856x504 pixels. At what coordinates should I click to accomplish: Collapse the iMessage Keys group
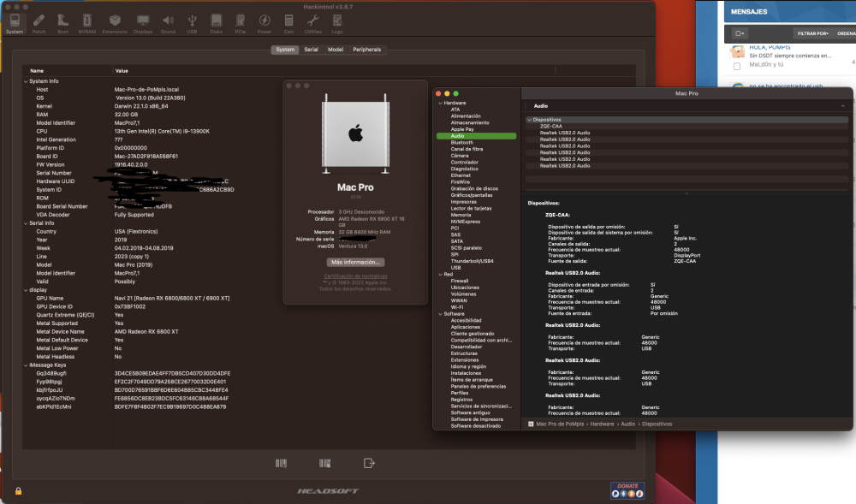click(26, 365)
